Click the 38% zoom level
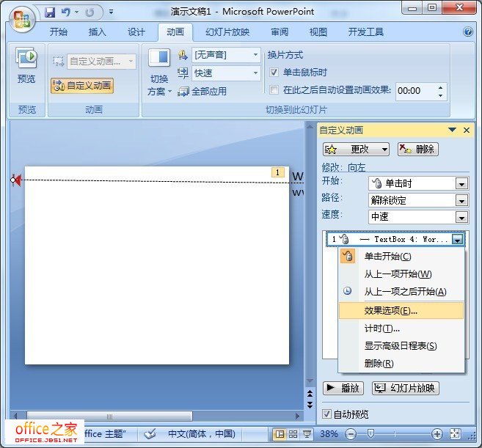The height and width of the screenshot is (448, 482). [x=329, y=434]
